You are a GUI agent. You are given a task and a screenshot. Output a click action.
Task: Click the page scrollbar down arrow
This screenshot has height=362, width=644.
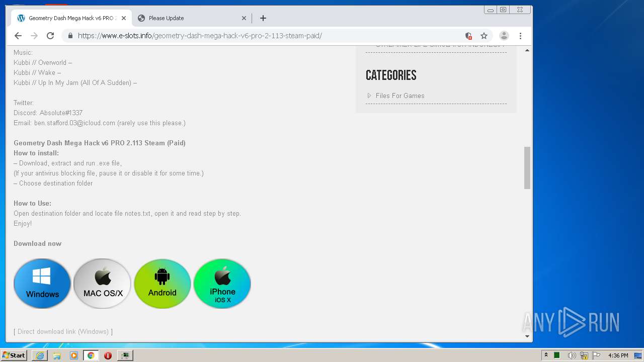527,336
